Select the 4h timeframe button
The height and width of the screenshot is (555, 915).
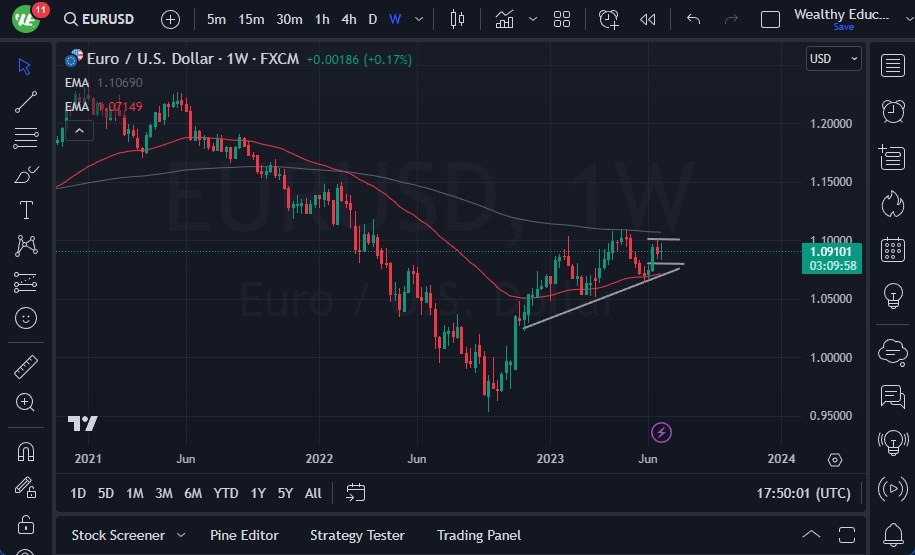(x=348, y=19)
